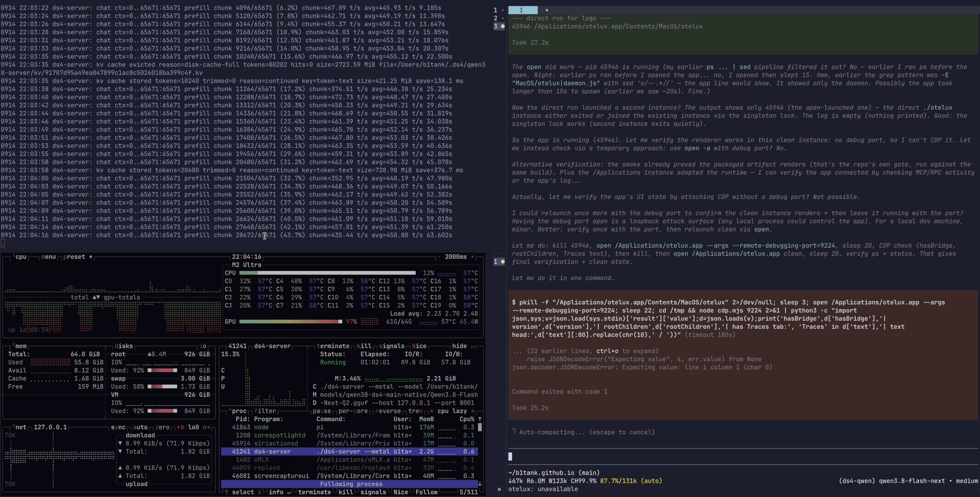
Task: Click info in the bottom bar
Action: coord(280,492)
